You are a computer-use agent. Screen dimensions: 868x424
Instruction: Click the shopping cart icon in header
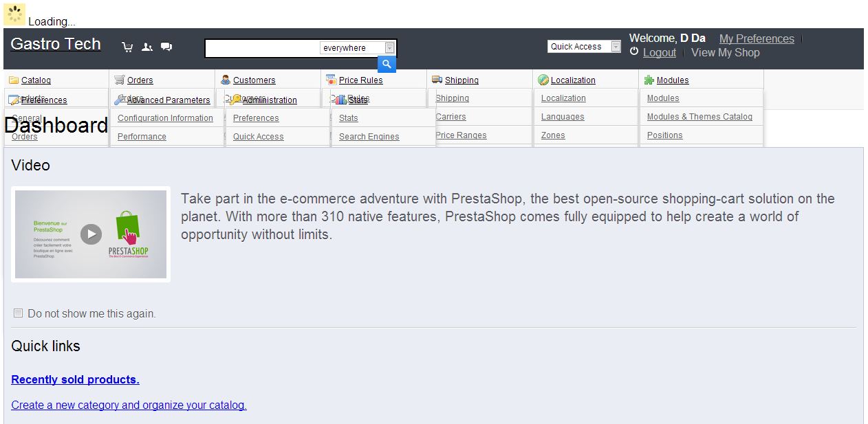pyautogui.click(x=127, y=47)
